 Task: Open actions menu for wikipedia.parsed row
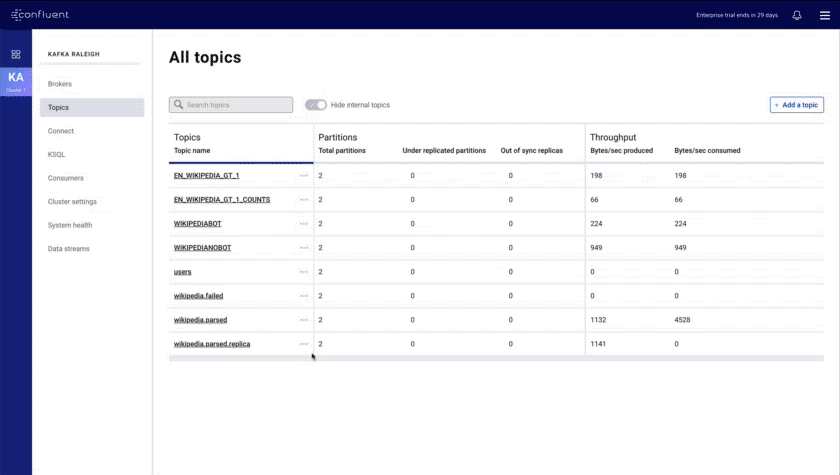pos(304,320)
